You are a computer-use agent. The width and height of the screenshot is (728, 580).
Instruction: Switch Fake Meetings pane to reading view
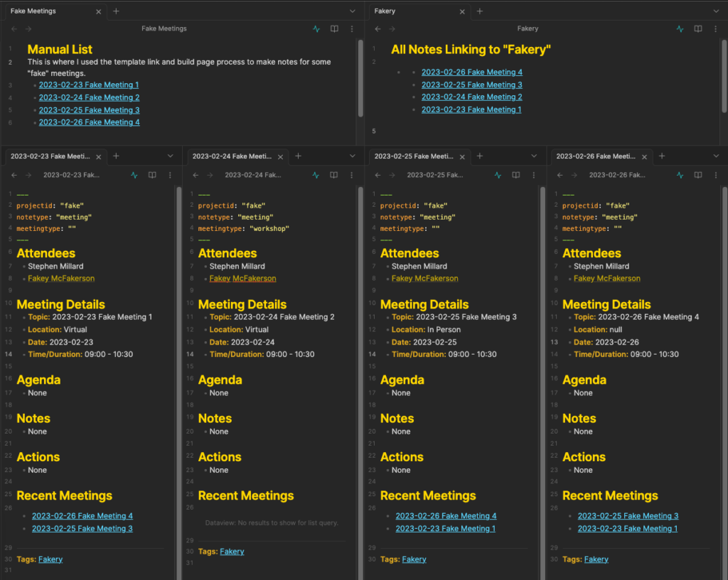point(334,29)
